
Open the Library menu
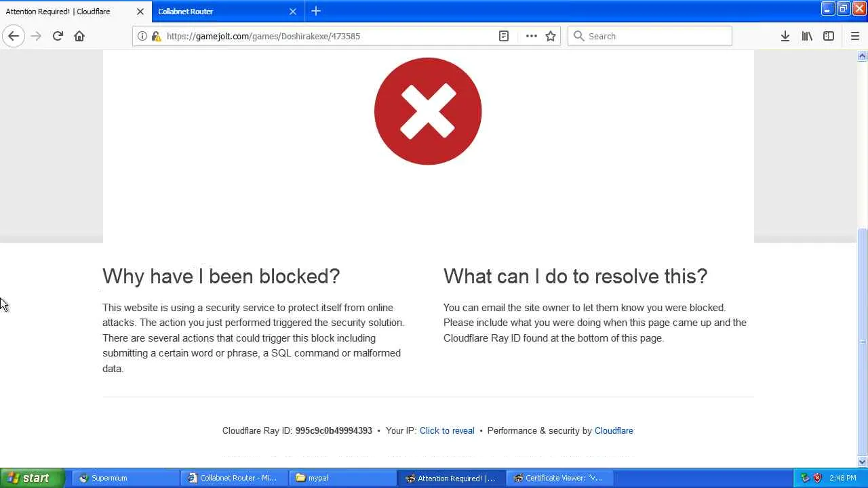point(807,36)
